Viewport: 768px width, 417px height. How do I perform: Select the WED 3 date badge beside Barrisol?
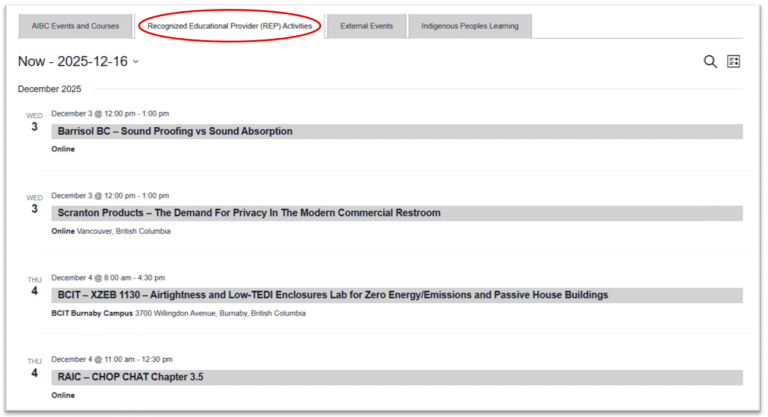pyautogui.click(x=34, y=123)
